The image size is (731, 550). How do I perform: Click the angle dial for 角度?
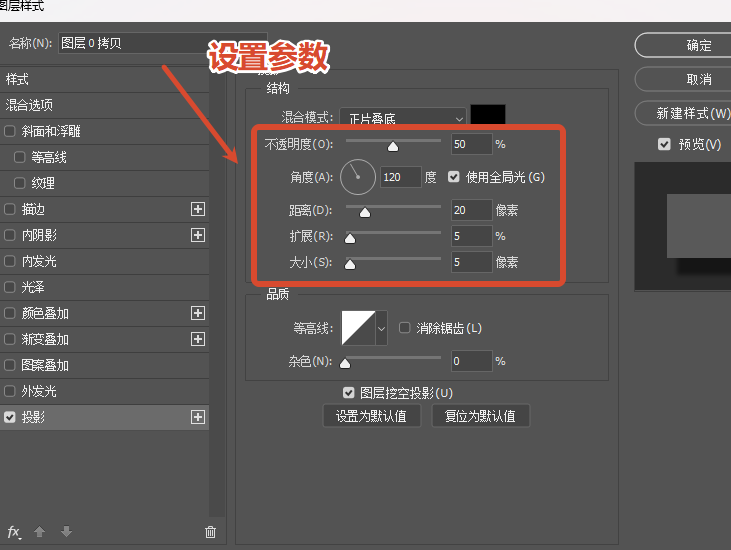pyautogui.click(x=358, y=177)
